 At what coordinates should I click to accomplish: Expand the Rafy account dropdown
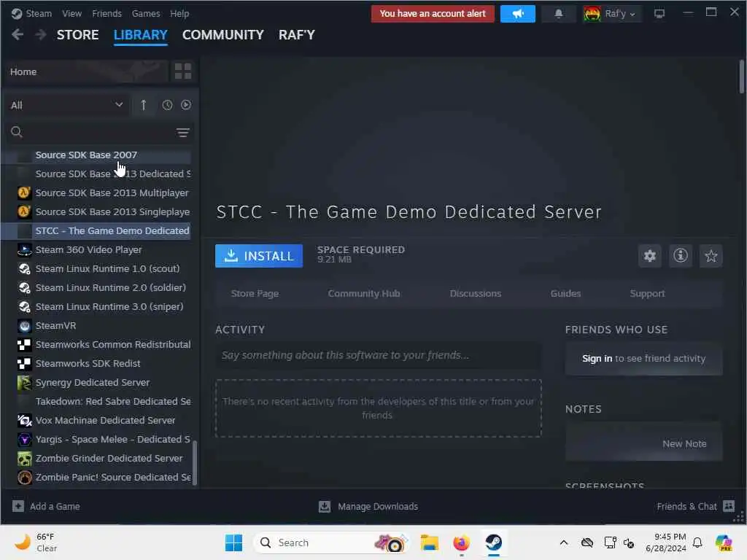632,15
